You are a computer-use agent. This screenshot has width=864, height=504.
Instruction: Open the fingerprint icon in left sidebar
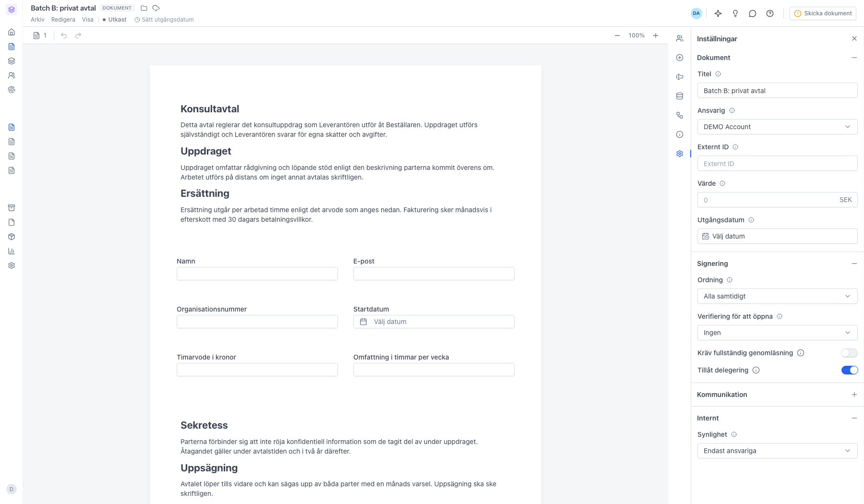(12, 90)
